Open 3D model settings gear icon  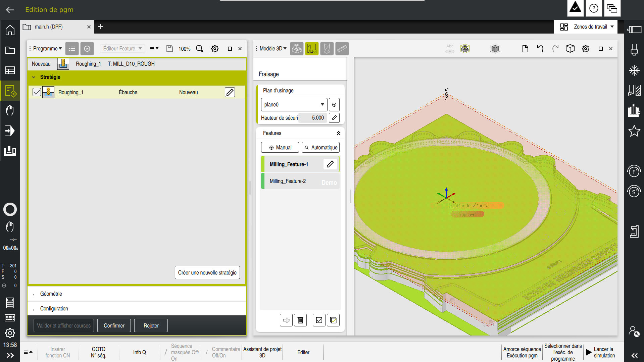586,49
